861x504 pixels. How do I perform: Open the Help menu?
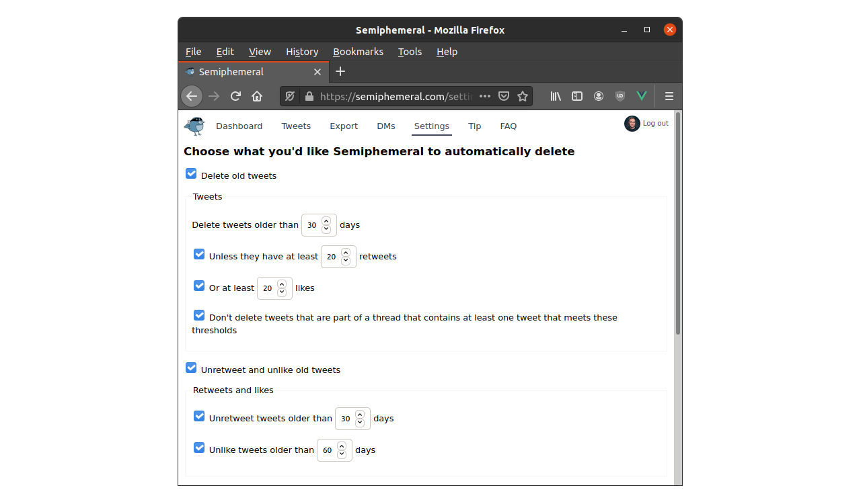(x=447, y=52)
